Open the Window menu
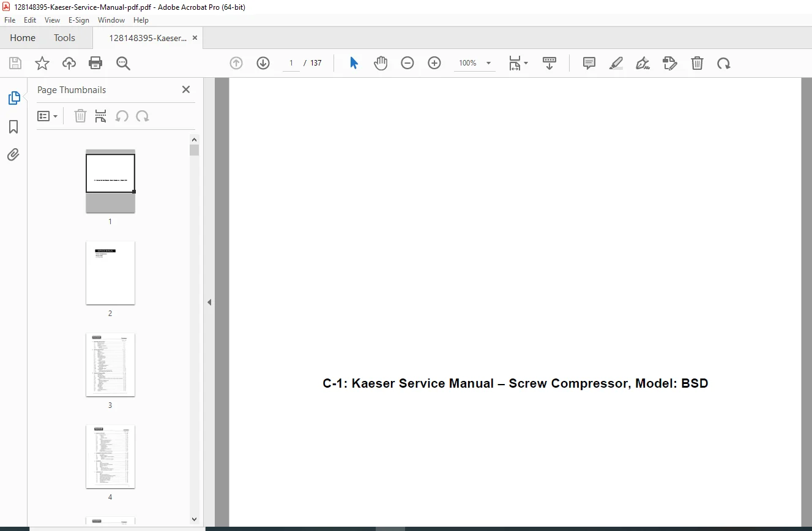The height and width of the screenshot is (531, 812). pos(111,20)
